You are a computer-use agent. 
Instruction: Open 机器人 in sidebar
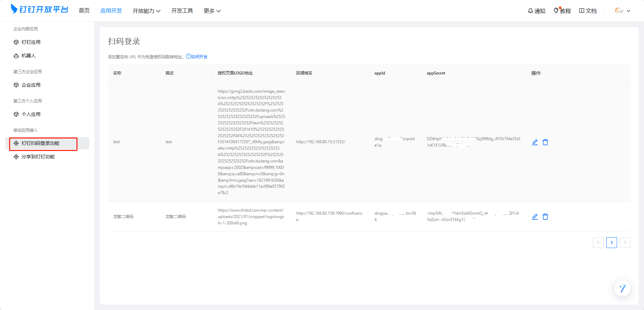[28, 56]
